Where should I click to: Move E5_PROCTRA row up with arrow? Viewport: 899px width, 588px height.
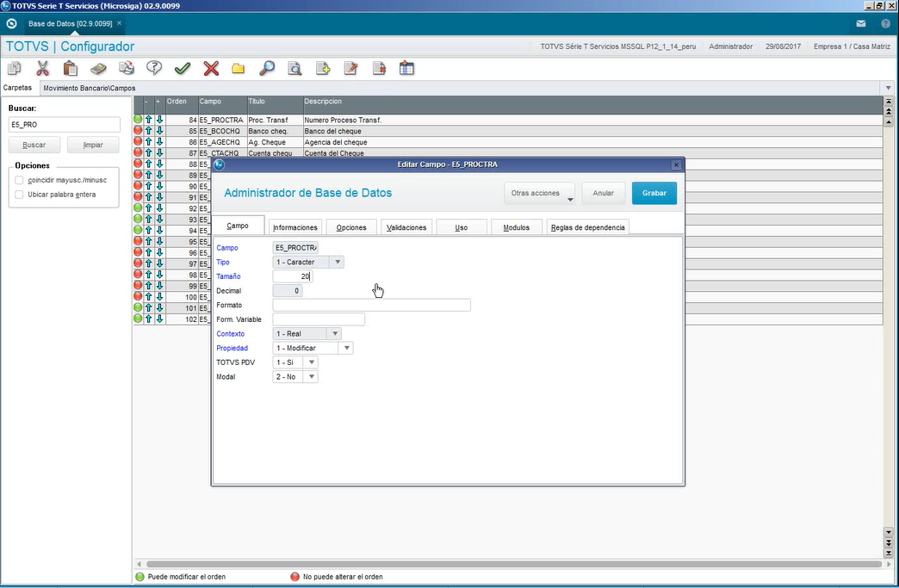click(x=148, y=120)
